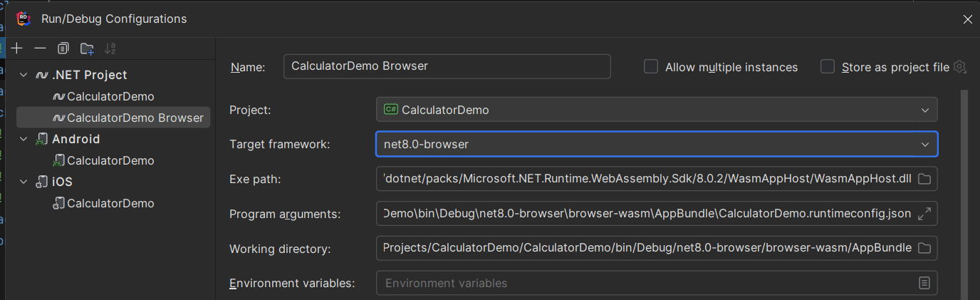980x300 pixels.
Task: Collapse the iOS tree node
Action: 24,182
